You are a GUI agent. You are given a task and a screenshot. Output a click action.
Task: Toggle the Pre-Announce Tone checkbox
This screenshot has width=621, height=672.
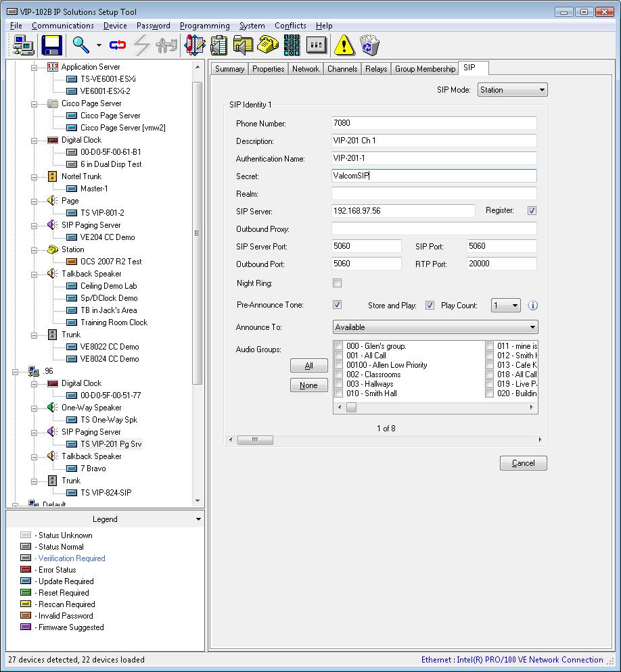337,305
